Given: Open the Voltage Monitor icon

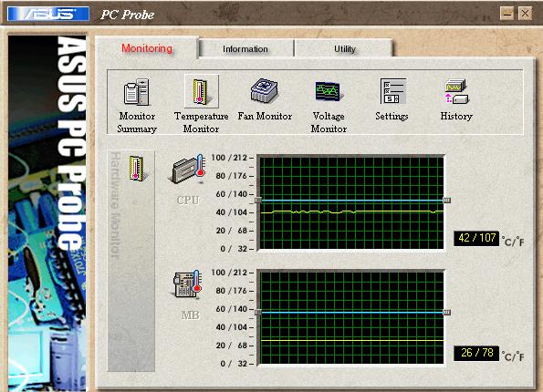Looking at the screenshot, I should [x=329, y=92].
